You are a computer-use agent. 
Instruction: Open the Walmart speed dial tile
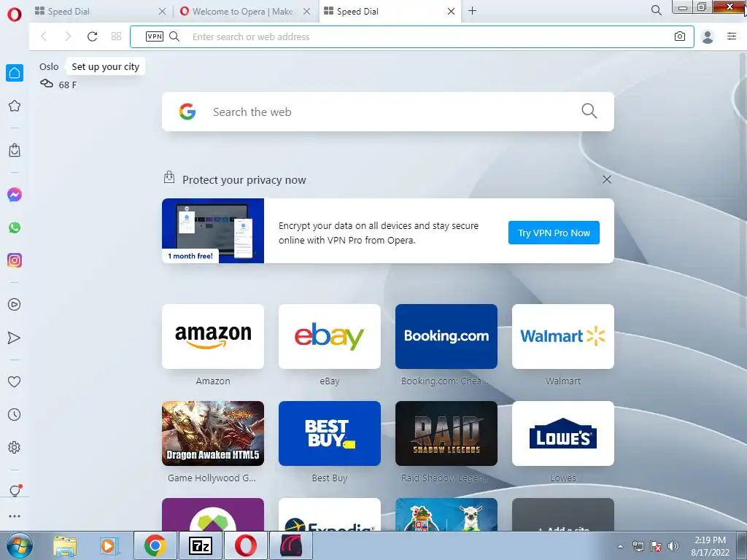(x=563, y=336)
